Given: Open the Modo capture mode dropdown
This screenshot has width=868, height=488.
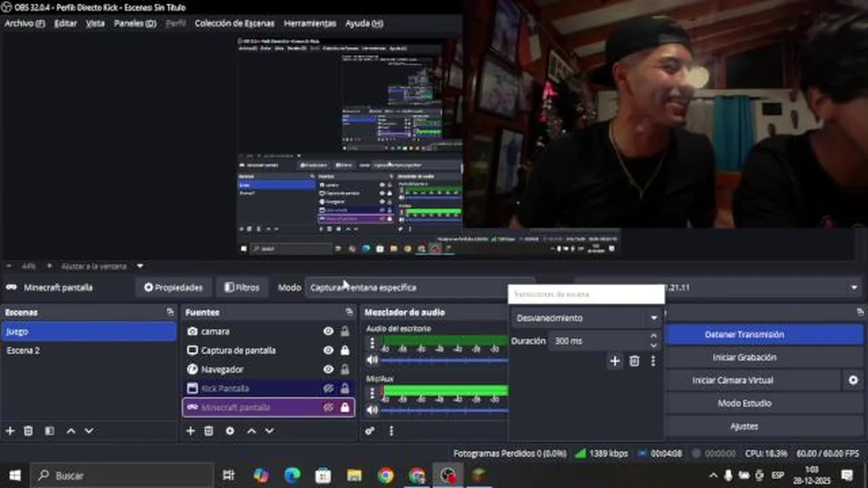Looking at the screenshot, I should pyautogui.click(x=419, y=287).
